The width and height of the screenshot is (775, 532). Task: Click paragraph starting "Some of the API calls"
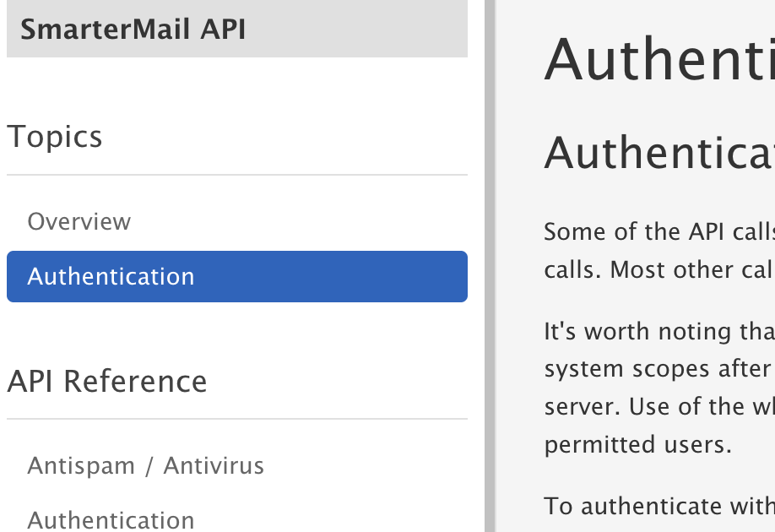pyautogui.click(x=659, y=251)
